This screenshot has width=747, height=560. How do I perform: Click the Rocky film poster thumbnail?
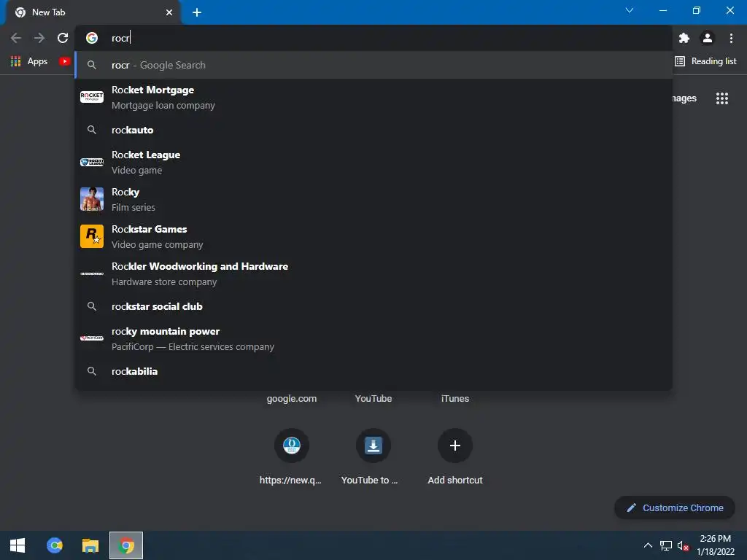click(92, 199)
